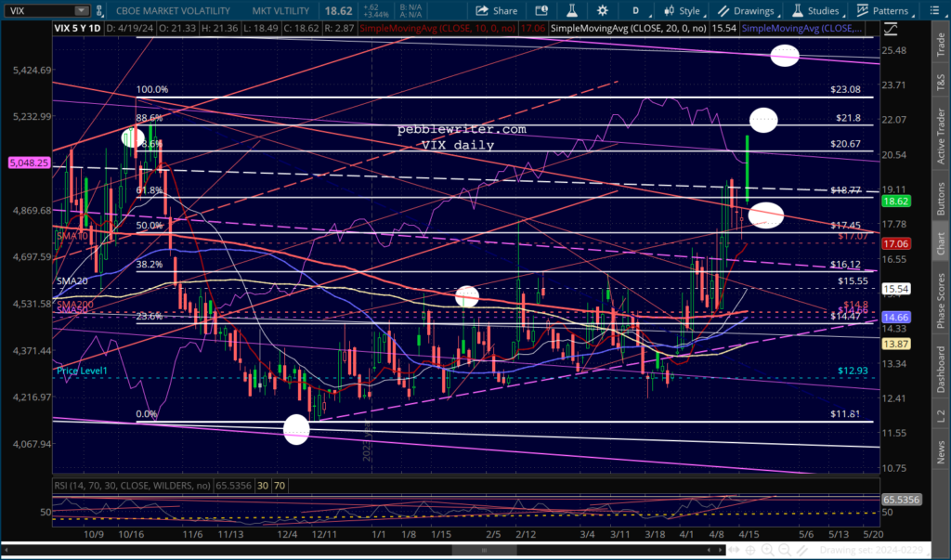
Task: Click the $20.67 level label
Action: 845,144
